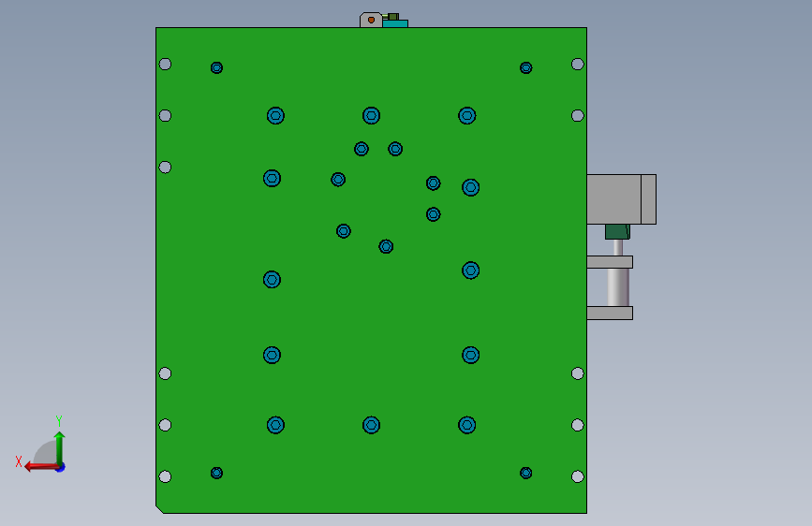Image resolution: width=812 pixels, height=526 pixels.
Task: Select the top-middle large blue socket screw
Action: 371,115
